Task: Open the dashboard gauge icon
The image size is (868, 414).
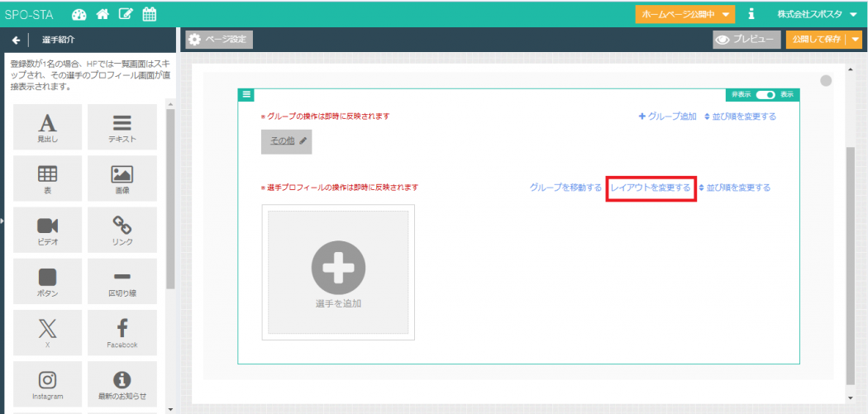Action: [x=79, y=14]
